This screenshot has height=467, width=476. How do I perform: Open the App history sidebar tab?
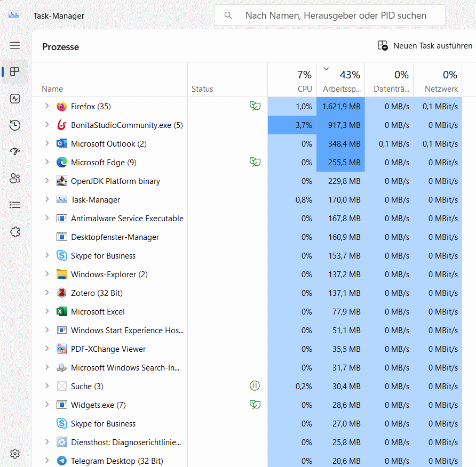[15, 125]
